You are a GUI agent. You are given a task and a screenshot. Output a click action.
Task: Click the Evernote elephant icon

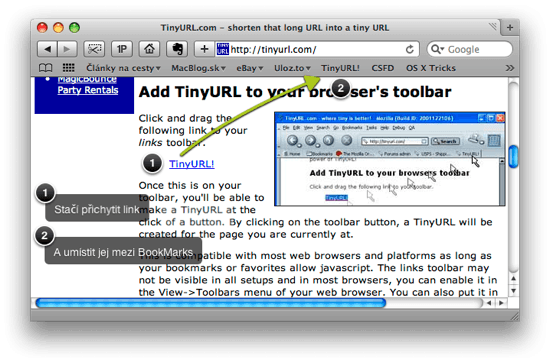coord(177,49)
